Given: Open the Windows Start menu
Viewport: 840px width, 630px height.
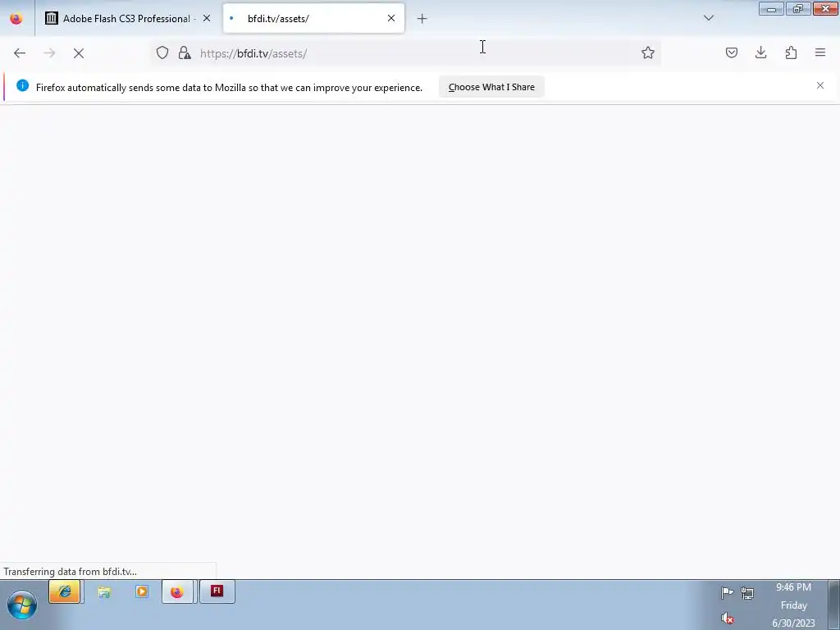Looking at the screenshot, I should [22, 605].
